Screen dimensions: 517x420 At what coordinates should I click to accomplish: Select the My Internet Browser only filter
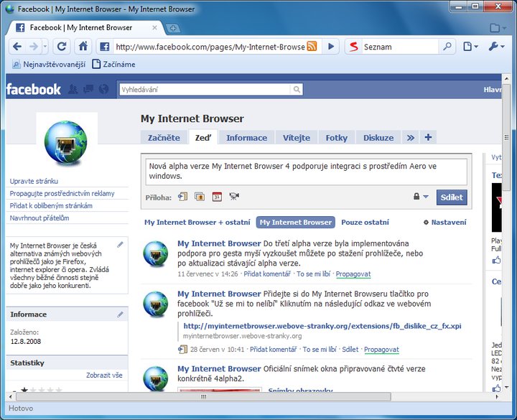[x=295, y=222]
